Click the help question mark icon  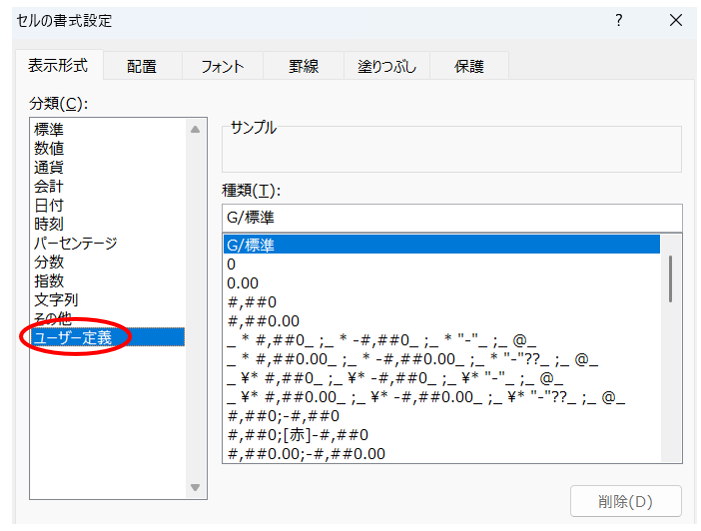point(620,21)
